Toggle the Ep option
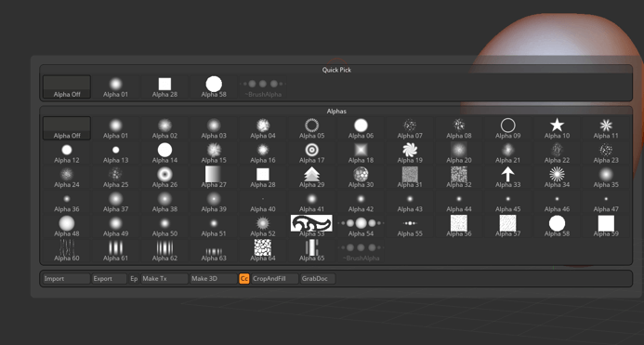 click(134, 278)
